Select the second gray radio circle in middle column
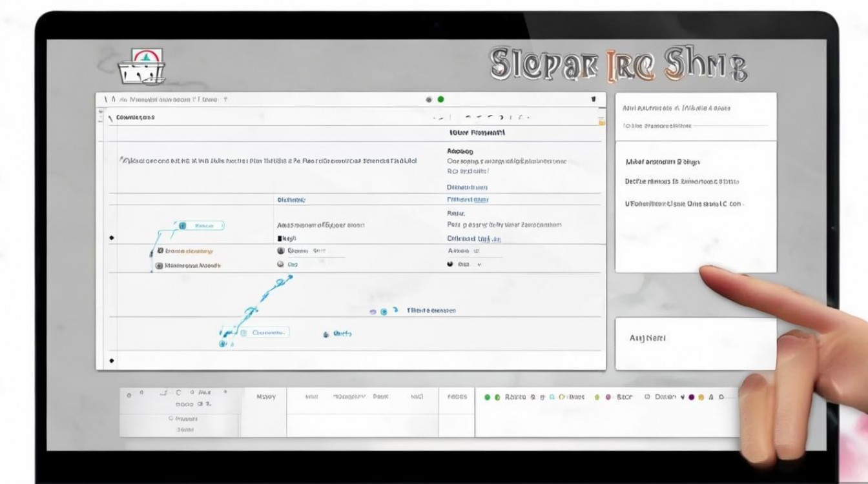Viewport: 868px width, 484px height. [x=281, y=265]
